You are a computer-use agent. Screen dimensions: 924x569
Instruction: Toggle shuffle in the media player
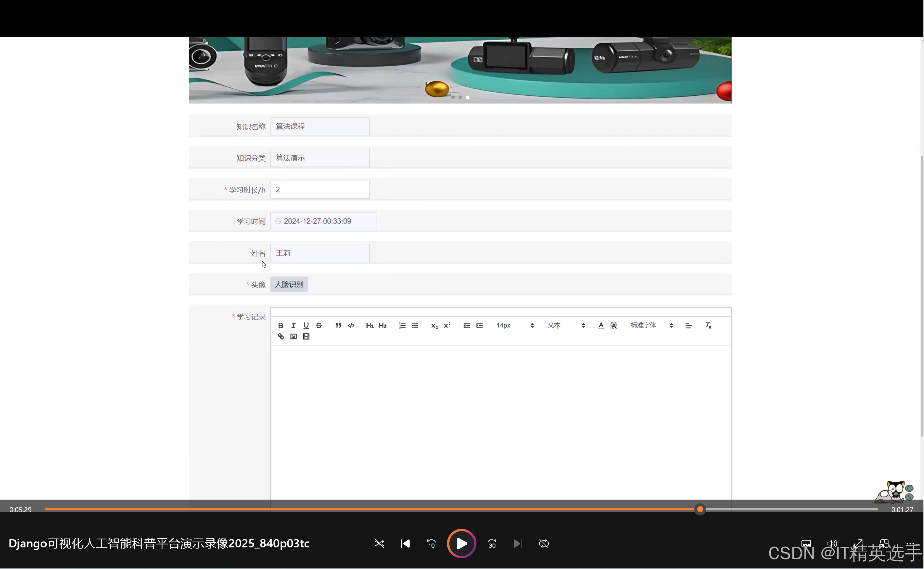click(x=379, y=544)
